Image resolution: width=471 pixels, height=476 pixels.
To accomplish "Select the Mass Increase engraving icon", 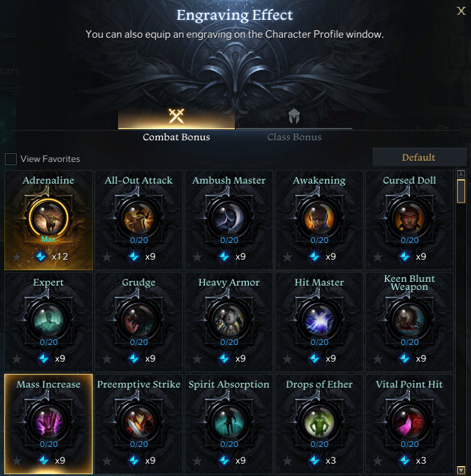I will click(49, 422).
